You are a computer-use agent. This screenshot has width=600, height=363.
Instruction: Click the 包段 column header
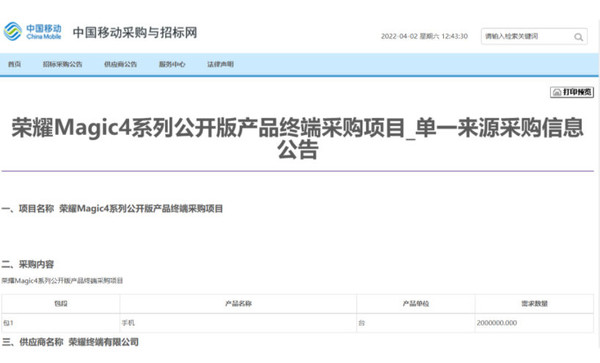[x=61, y=304]
